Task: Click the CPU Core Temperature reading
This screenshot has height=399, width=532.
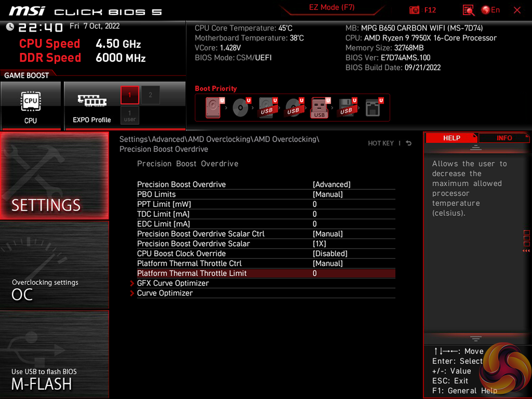Action: (x=243, y=28)
